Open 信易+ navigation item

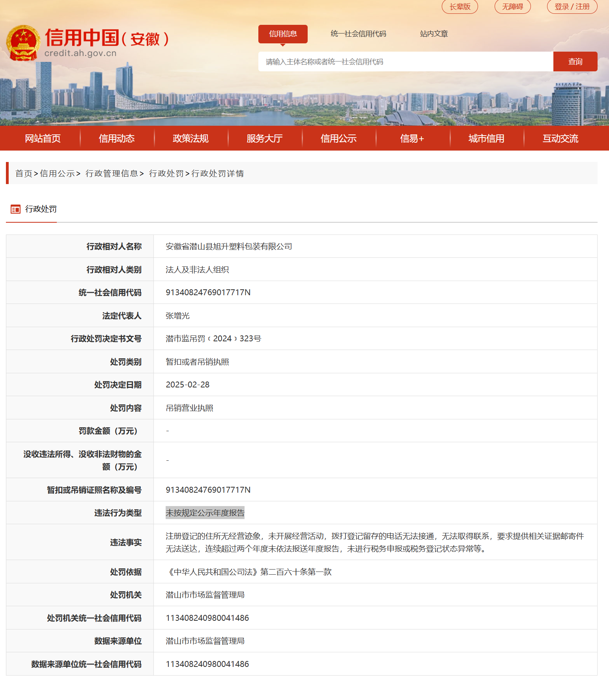412,138
